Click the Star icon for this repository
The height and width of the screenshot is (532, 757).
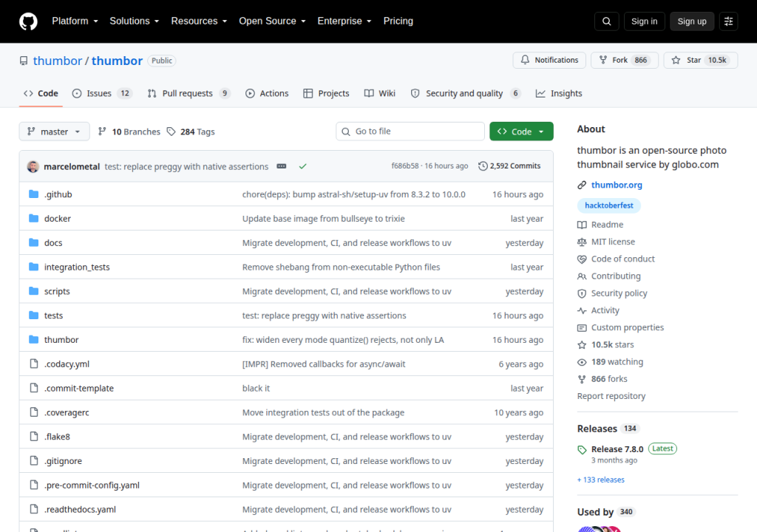point(676,60)
